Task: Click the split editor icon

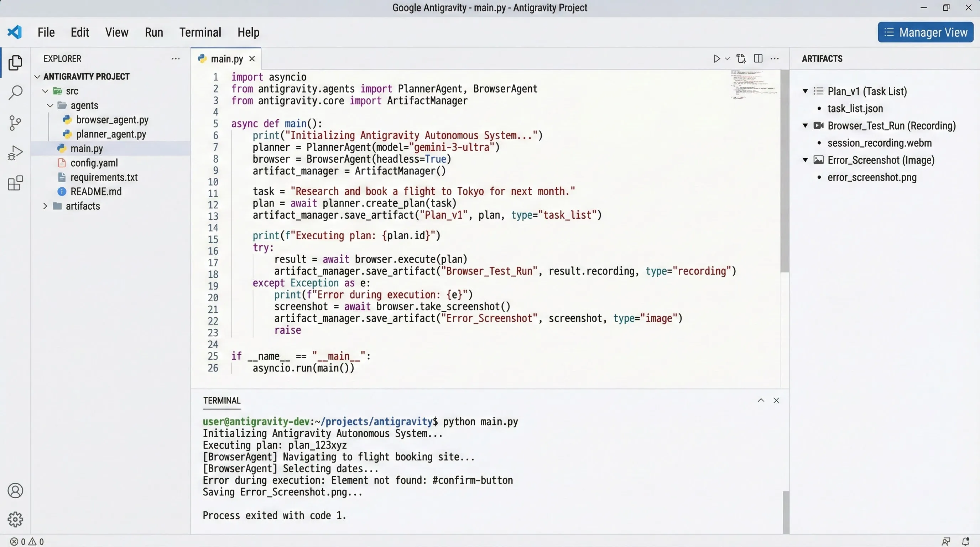Action: pyautogui.click(x=758, y=58)
